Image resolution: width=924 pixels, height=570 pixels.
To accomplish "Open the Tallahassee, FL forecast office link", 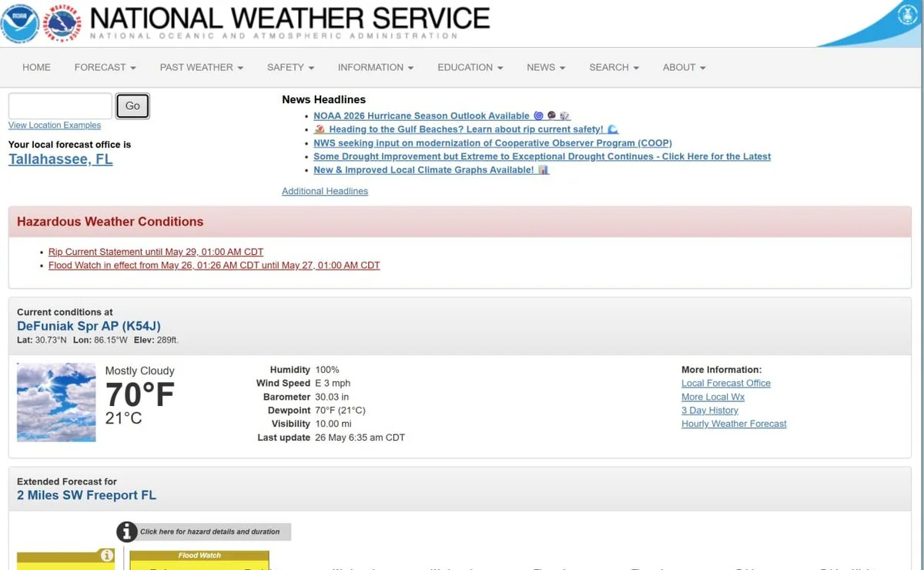I will [x=61, y=159].
